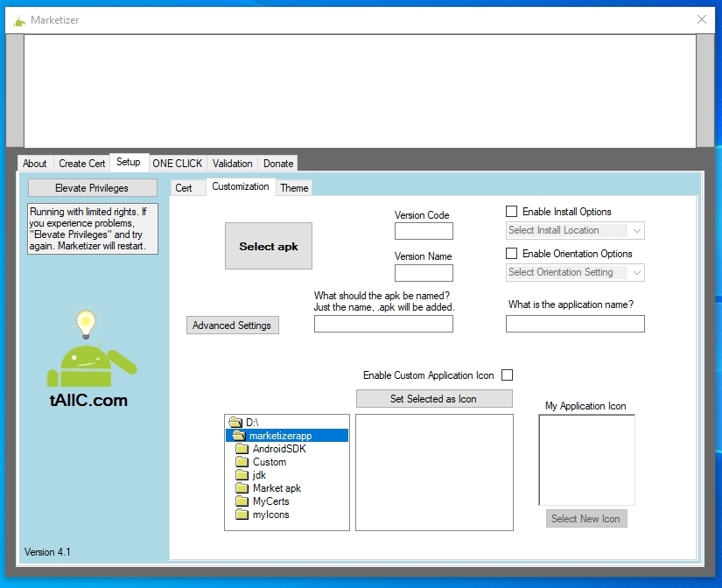The height and width of the screenshot is (588, 722).
Task: Select the Customization sub-tab
Action: [x=241, y=186]
